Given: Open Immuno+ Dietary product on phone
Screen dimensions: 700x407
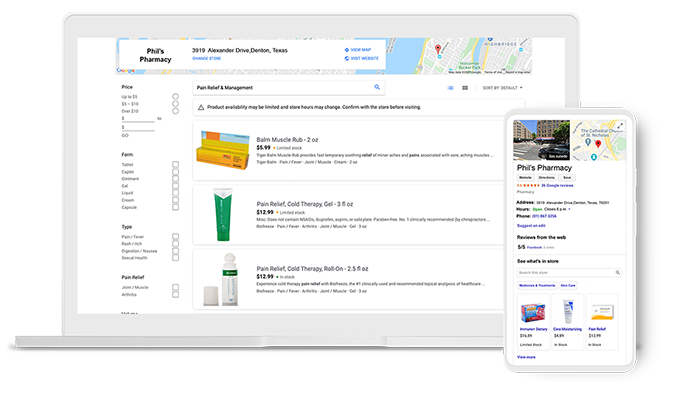Looking at the screenshot, I should [x=533, y=322].
